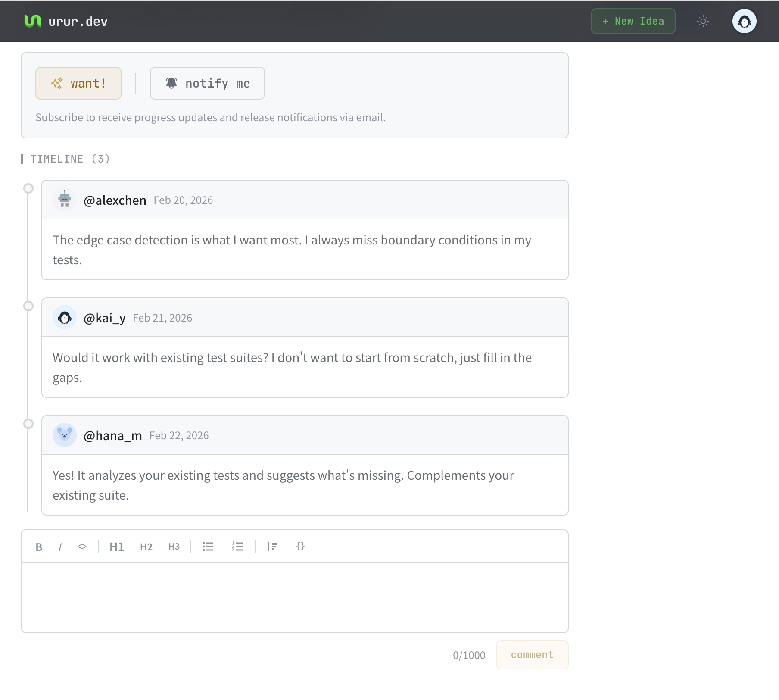Apply an H1 heading

click(117, 547)
